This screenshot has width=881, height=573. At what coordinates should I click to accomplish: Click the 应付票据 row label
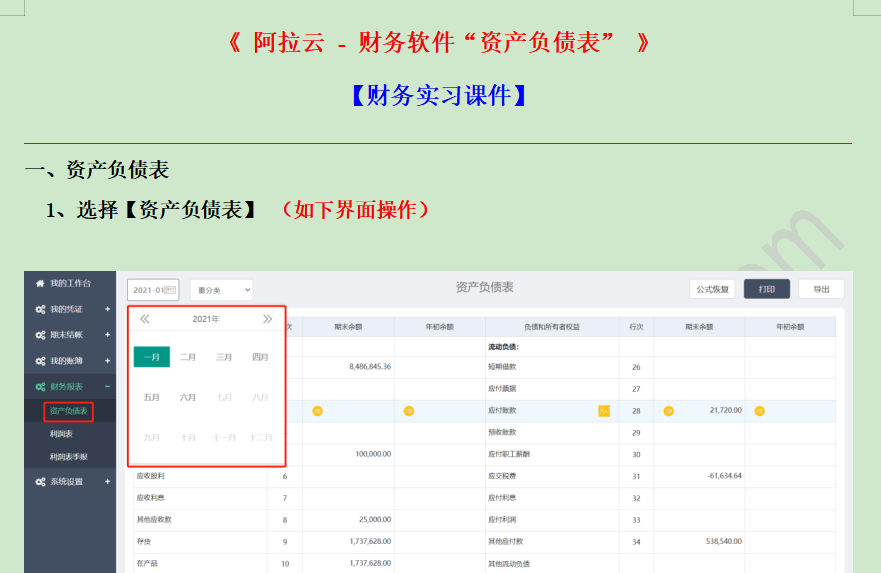pyautogui.click(x=502, y=389)
